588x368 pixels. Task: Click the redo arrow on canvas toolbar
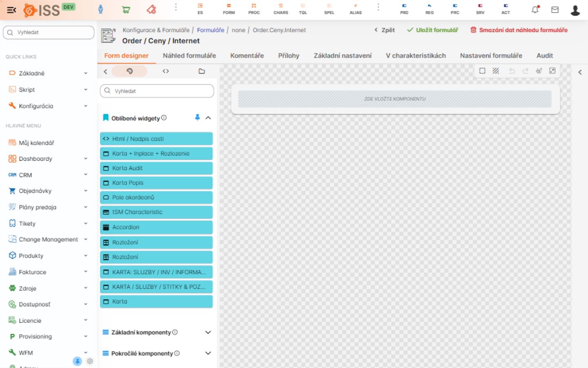coord(526,71)
